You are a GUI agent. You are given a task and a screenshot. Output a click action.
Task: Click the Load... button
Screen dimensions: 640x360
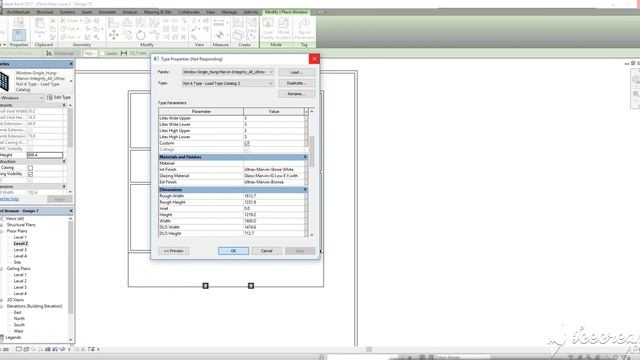[297, 72]
